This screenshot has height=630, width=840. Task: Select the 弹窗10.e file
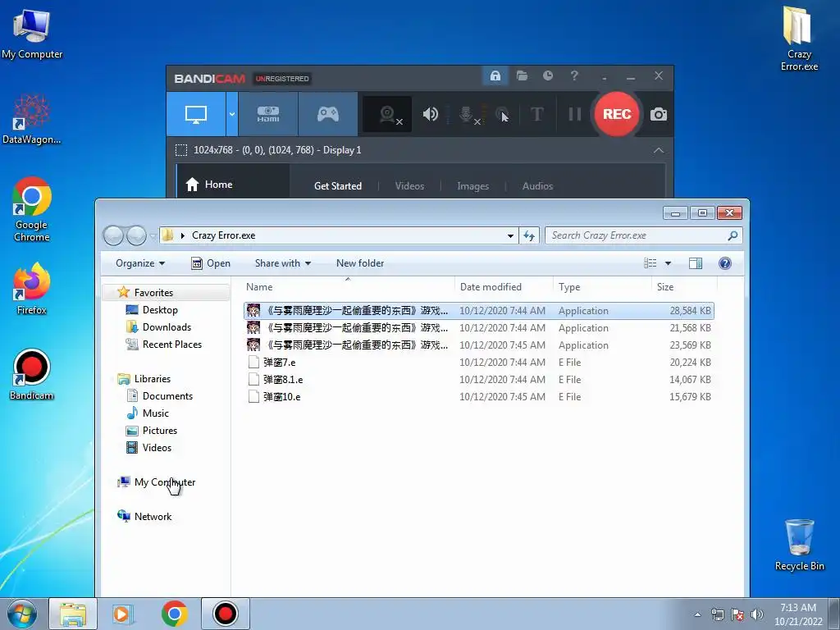(x=479, y=396)
